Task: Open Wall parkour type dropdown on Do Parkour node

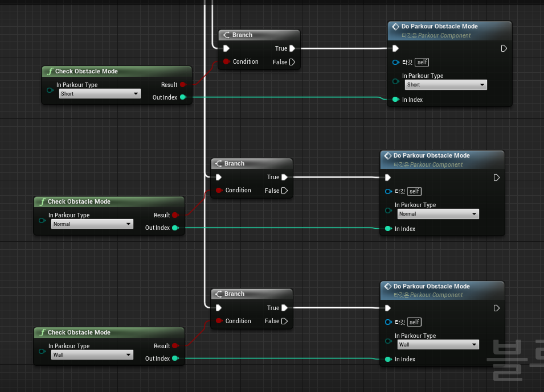Action: coord(438,345)
